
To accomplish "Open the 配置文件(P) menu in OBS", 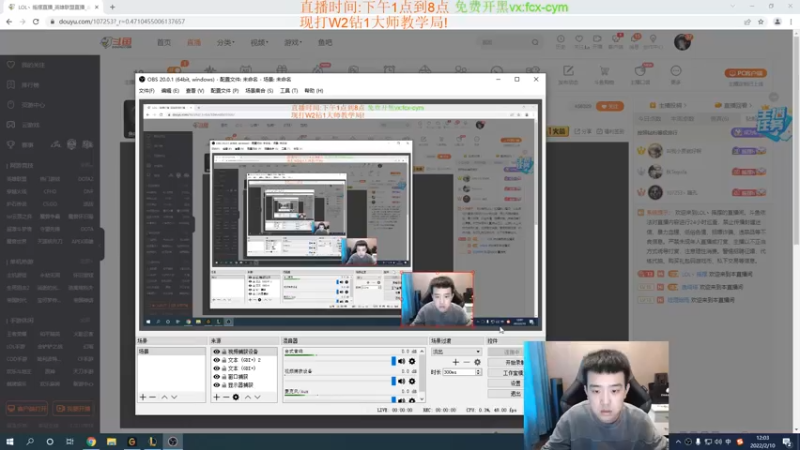I will pos(224,90).
